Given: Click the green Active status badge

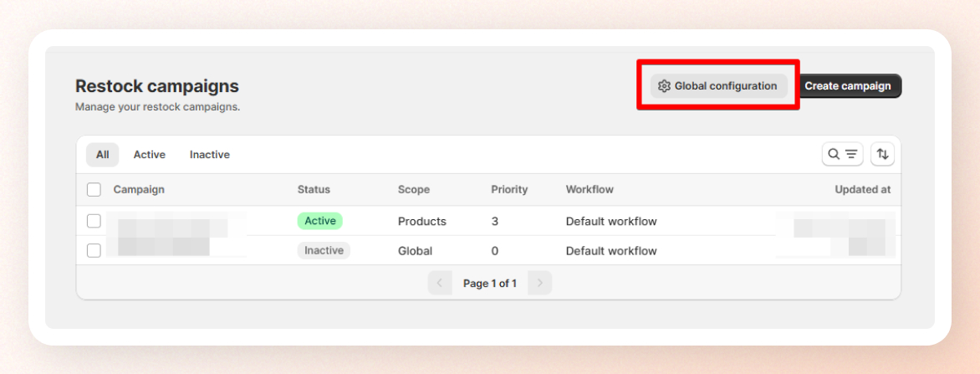Looking at the screenshot, I should (319, 221).
